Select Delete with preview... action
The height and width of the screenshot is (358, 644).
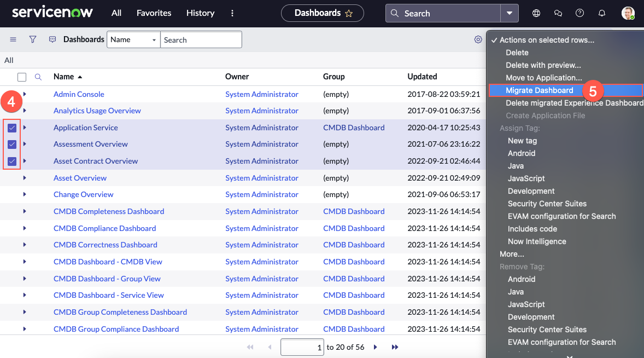pyautogui.click(x=543, y=65)
